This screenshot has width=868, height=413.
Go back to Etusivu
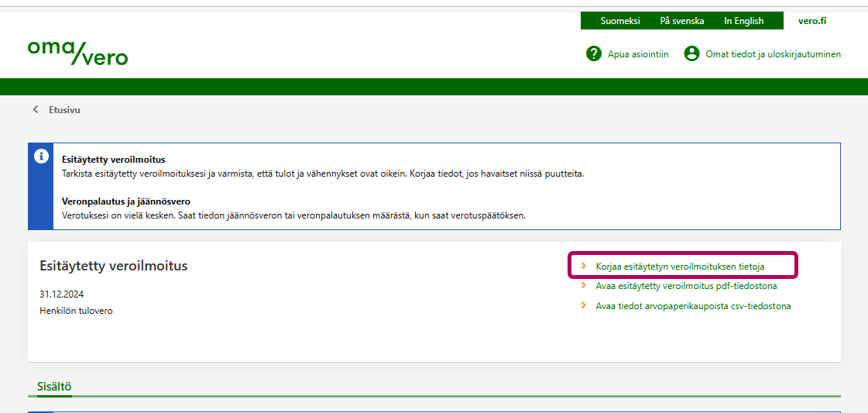coord(64,110)
